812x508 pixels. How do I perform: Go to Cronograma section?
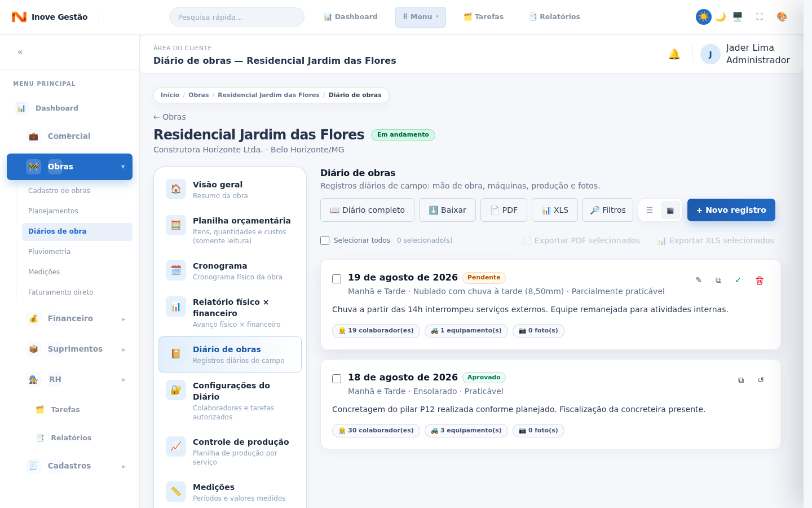[x=230, y=271]
